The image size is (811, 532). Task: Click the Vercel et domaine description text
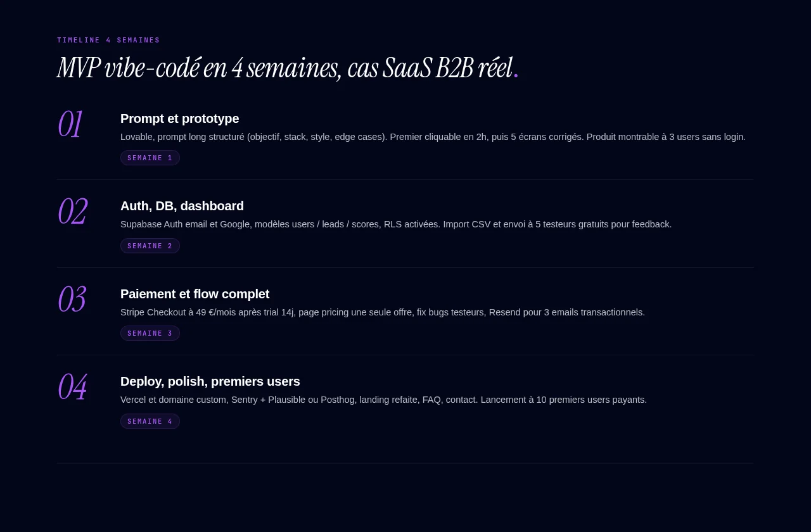[383, 400]
